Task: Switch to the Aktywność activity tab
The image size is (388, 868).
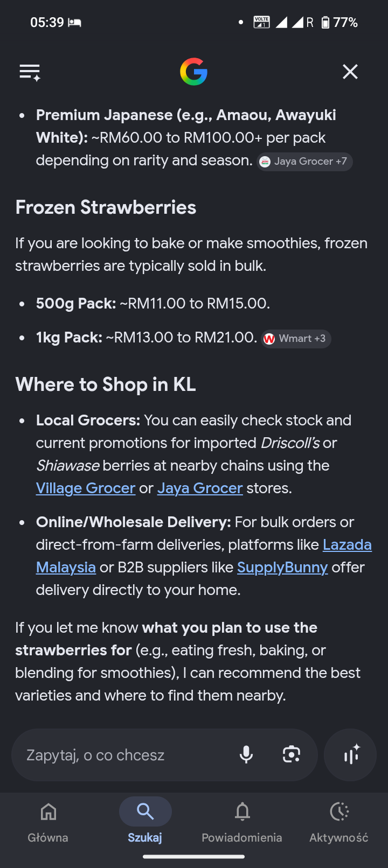Action: click(339, 822)
